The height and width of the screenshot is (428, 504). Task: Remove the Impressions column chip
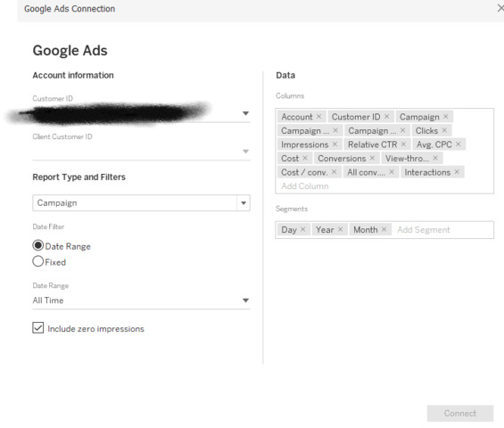[335, 144]
